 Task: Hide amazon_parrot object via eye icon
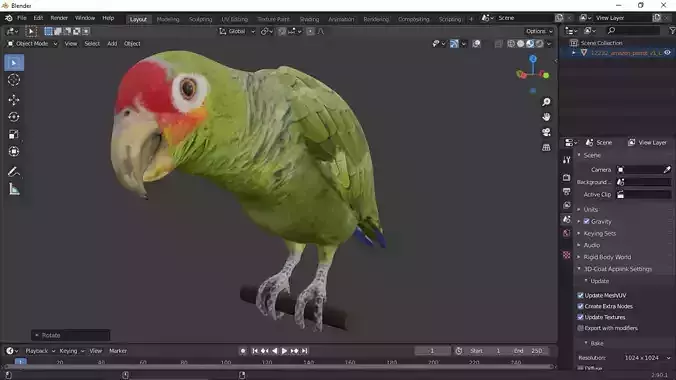click(667, 53)
